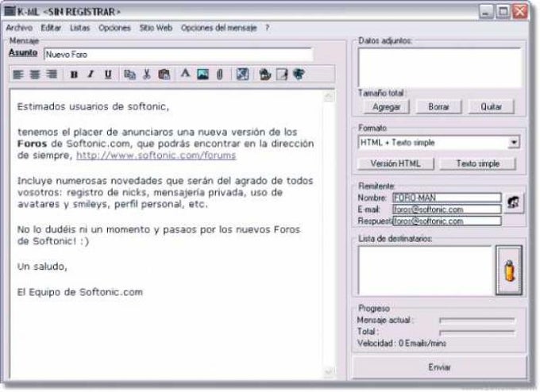Maximize the K-ML window
The height and width of the screenshot is (392, 540).
(x=503, y=12)
